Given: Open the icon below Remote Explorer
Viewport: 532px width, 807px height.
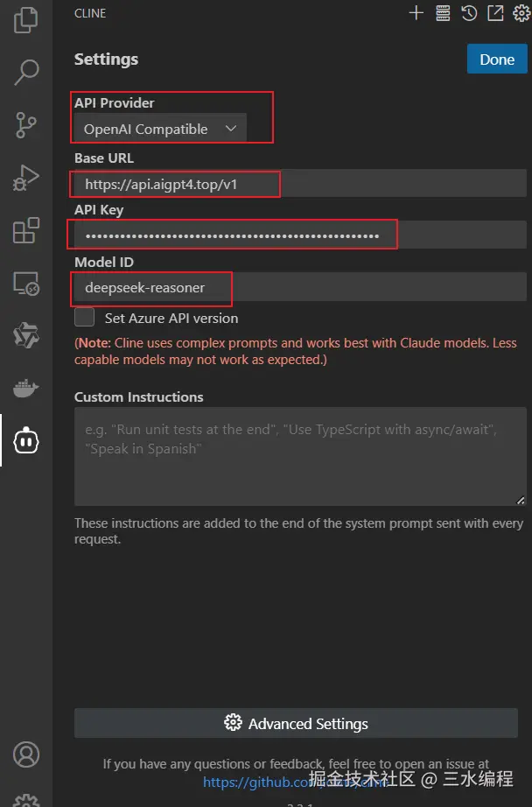Looking at the screenshot, I should point(25,335).
